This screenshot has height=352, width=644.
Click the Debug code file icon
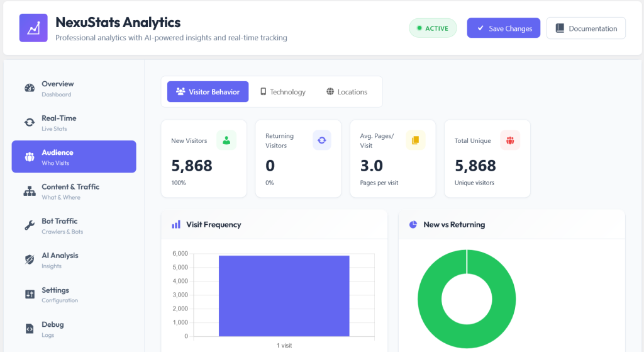click(30, 329)
